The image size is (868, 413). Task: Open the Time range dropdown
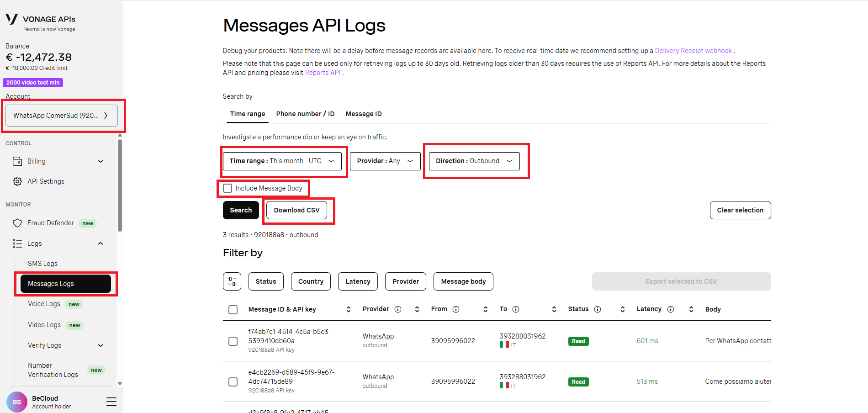tap(282, 161)
